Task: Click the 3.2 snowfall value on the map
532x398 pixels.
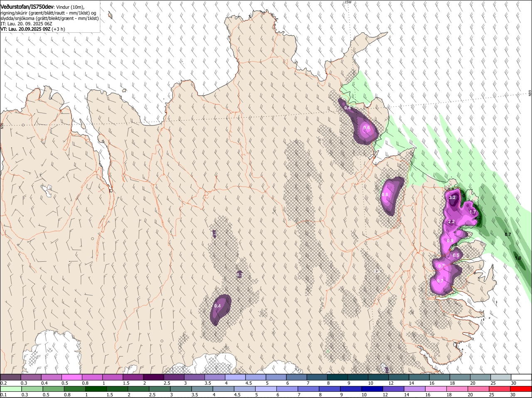Action: pyautogui.click(x=453, y=197)
